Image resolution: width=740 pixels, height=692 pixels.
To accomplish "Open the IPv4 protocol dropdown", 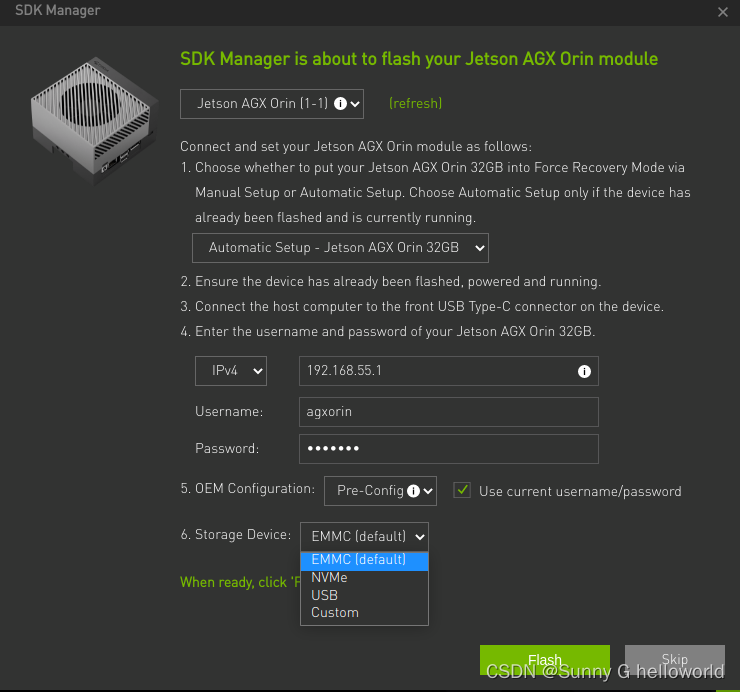I will click(x=231, y=371).
